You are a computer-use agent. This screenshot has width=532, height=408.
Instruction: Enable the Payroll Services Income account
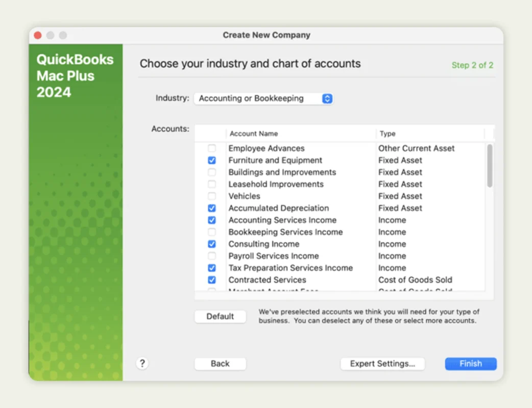pyautogui.click(x=212, y=256)
